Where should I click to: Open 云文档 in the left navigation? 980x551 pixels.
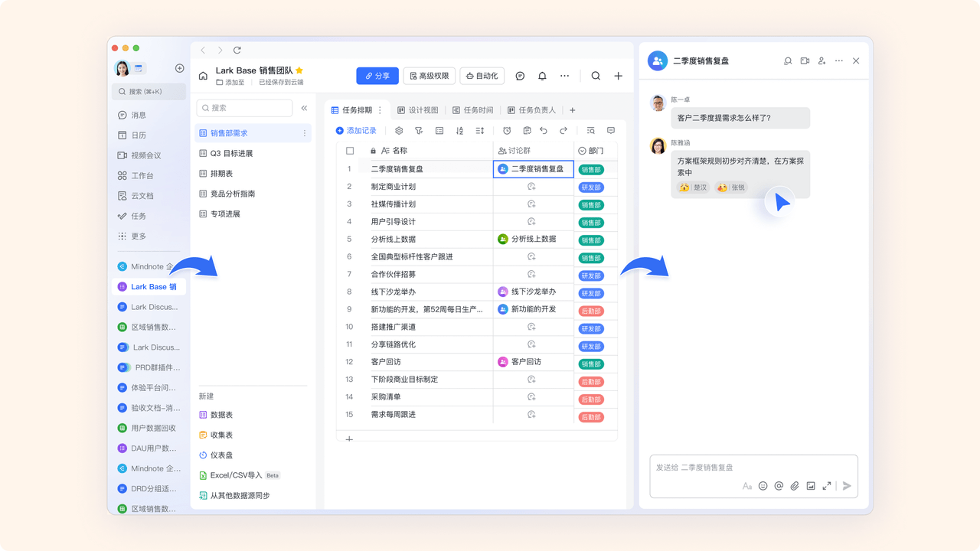pyautogui.click(x=136, y=196)
